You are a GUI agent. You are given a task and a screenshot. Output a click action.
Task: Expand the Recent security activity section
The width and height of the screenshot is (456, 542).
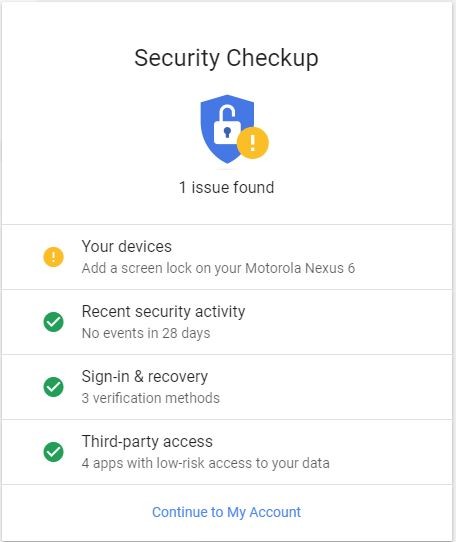pos(227,322)
